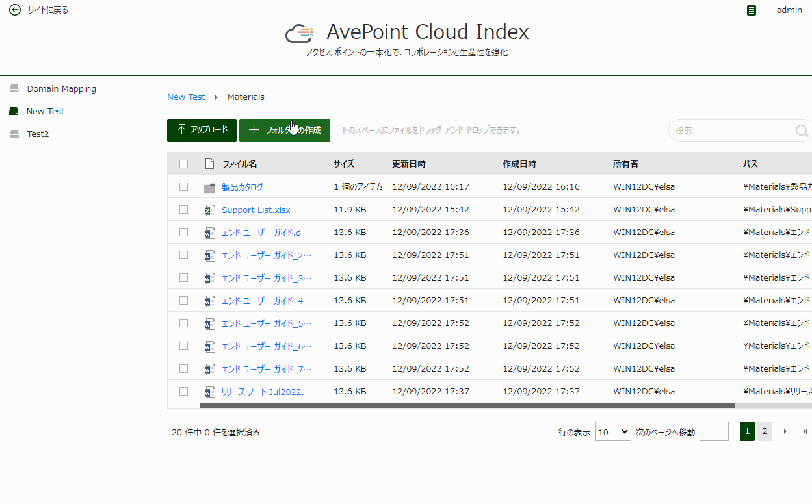Open the 行の表示 rows dropdown

[x=613, y=431]
